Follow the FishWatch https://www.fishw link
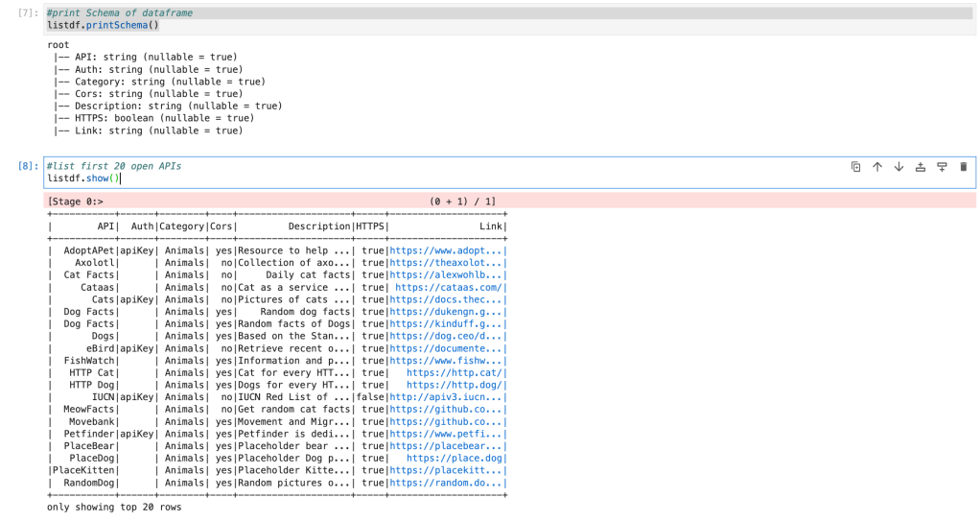Screen dimensions: 980x521 (x=445, y=360)
